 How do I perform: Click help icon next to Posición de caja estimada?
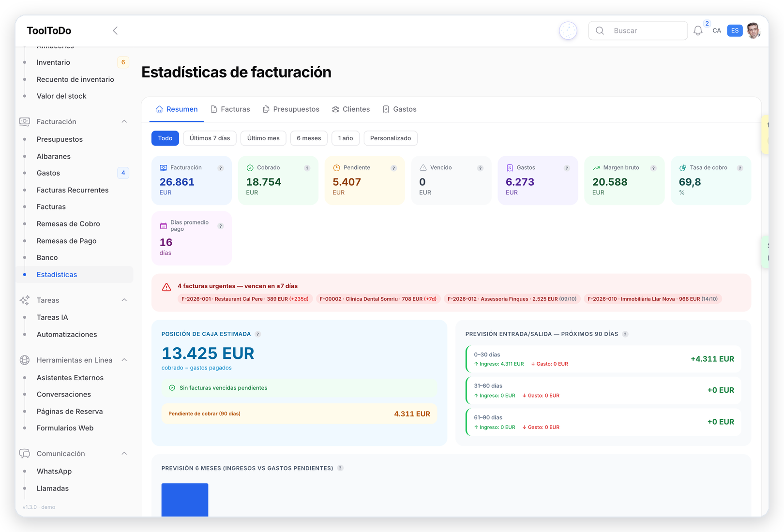coord(258,334)
